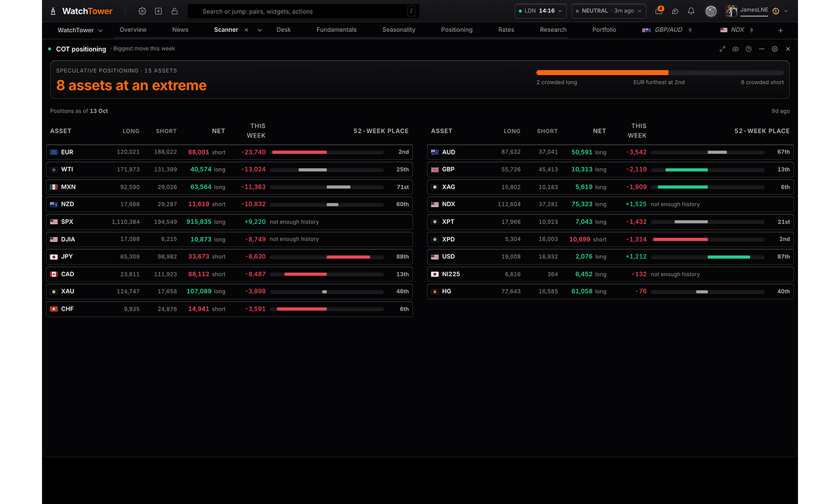840x504 pixels.
Task: Select the XAU asset row
Action: tap(230, 292)
